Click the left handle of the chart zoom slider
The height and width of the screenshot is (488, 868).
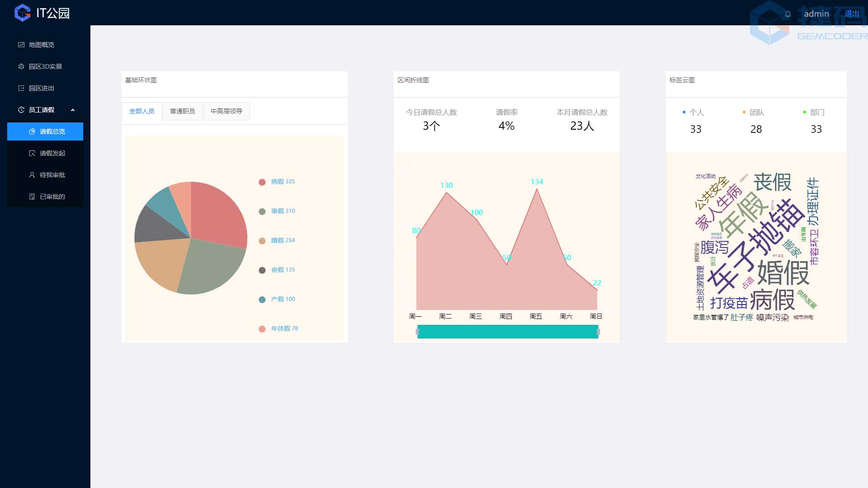click(x=417, y=332)
